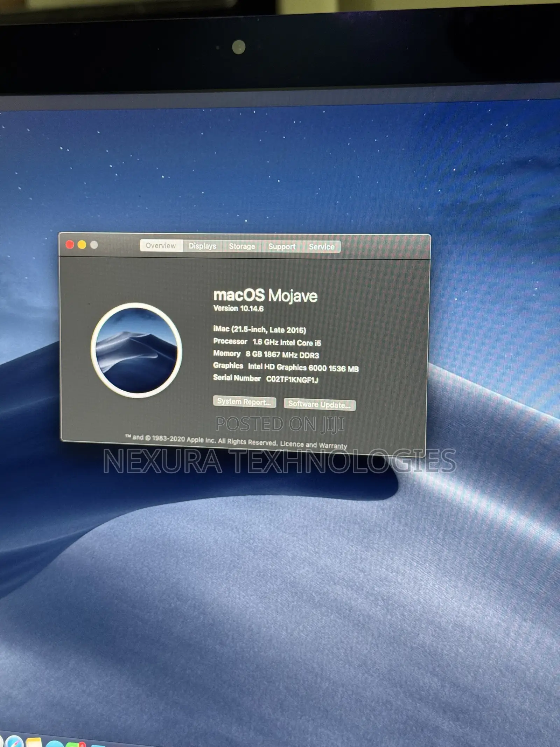Click the macOS Mojave desert image
The image size is (560, 747).
click(x=136, y=350)
